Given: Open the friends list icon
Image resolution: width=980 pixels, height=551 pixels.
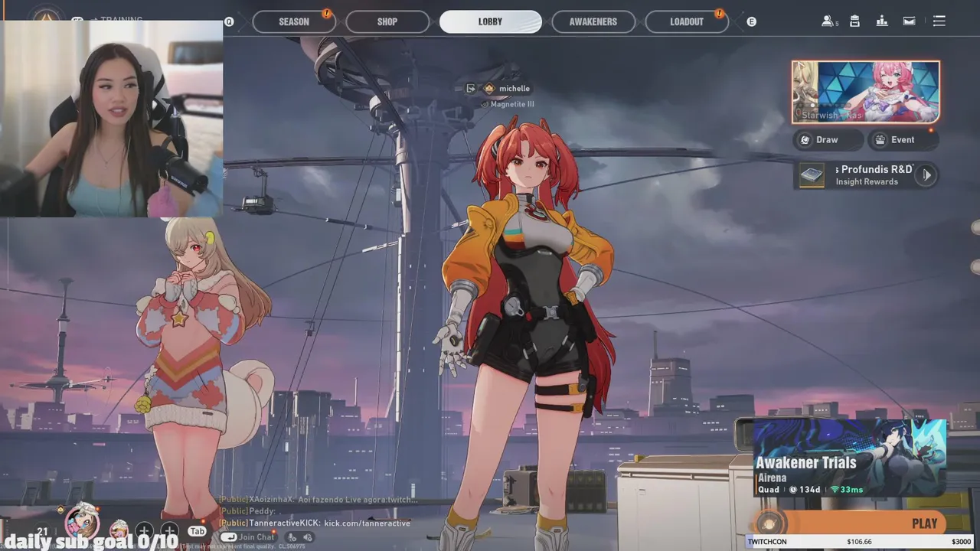Looking at the screenshot, I should pos(828,21).
